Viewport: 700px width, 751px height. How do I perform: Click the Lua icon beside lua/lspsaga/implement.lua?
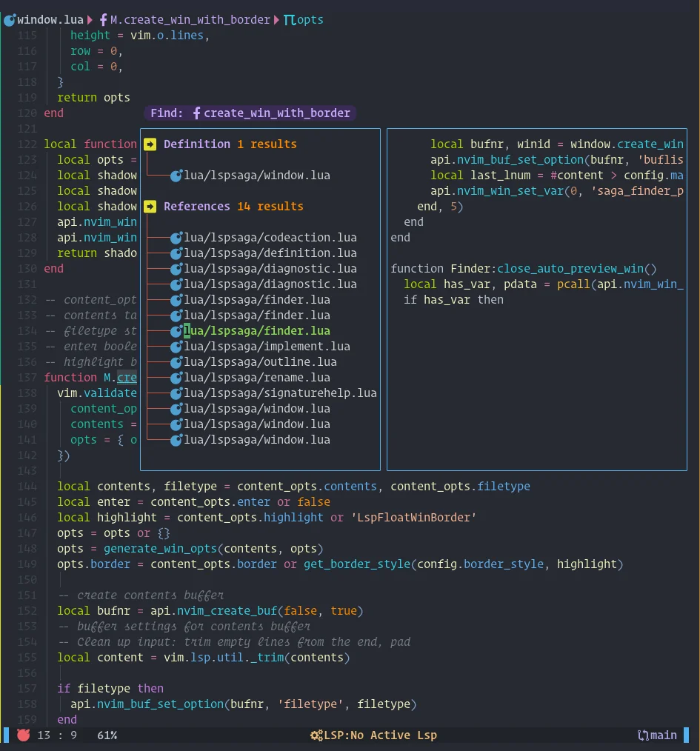click(176, 346)
